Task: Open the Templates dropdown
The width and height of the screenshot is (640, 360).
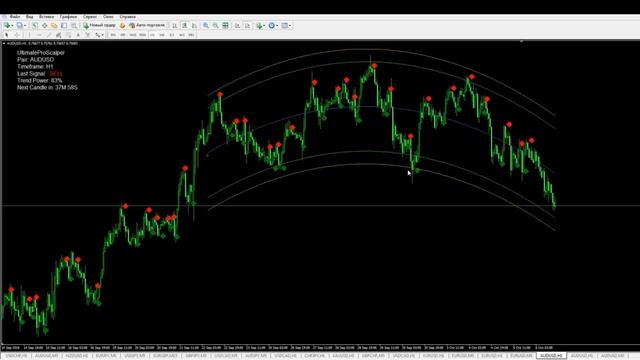Action: 286,25
